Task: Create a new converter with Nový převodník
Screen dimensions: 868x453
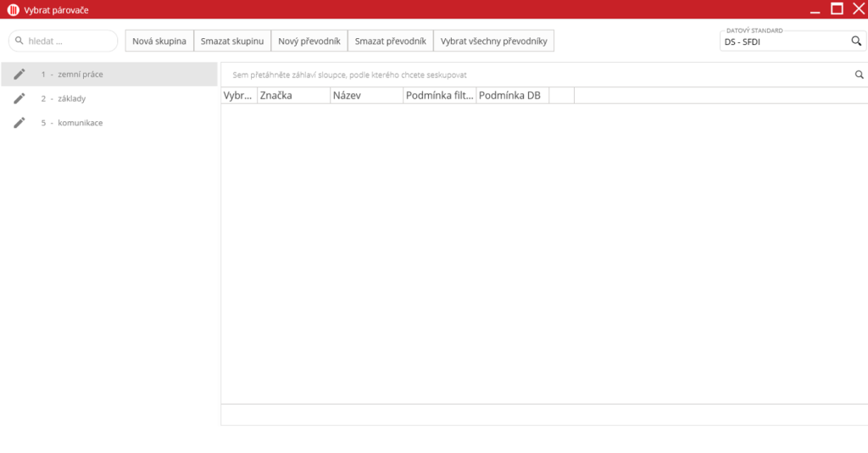Action: pyautogui.click(x=309, y=41)
